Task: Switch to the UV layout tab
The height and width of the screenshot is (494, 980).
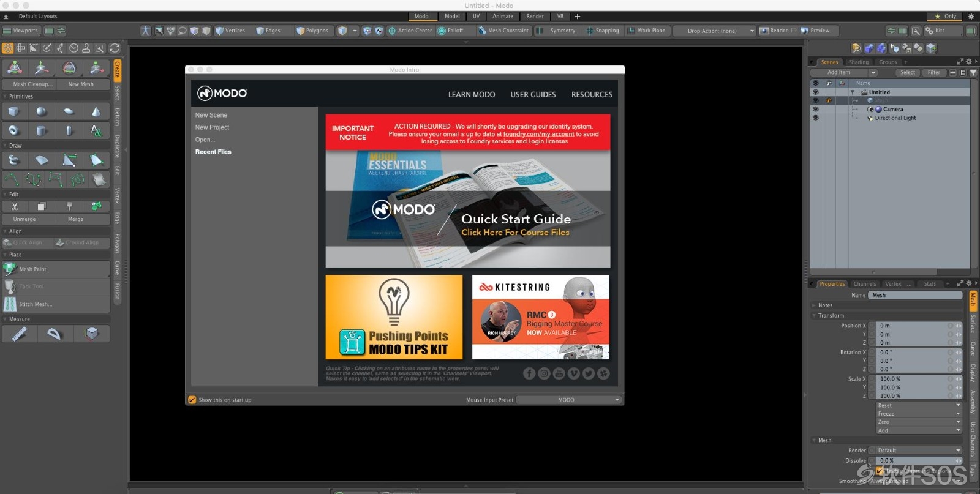Action: click(x=476, y=17)
